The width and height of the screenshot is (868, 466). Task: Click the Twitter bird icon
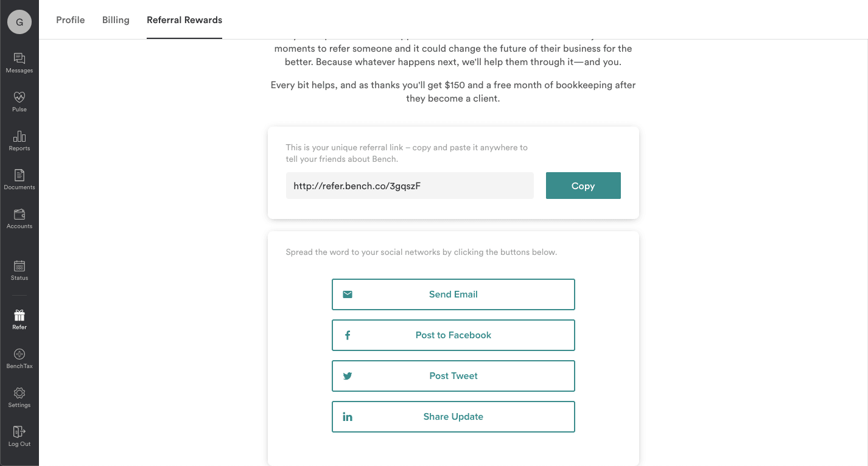pyautogui.click(x=347, y=375)
